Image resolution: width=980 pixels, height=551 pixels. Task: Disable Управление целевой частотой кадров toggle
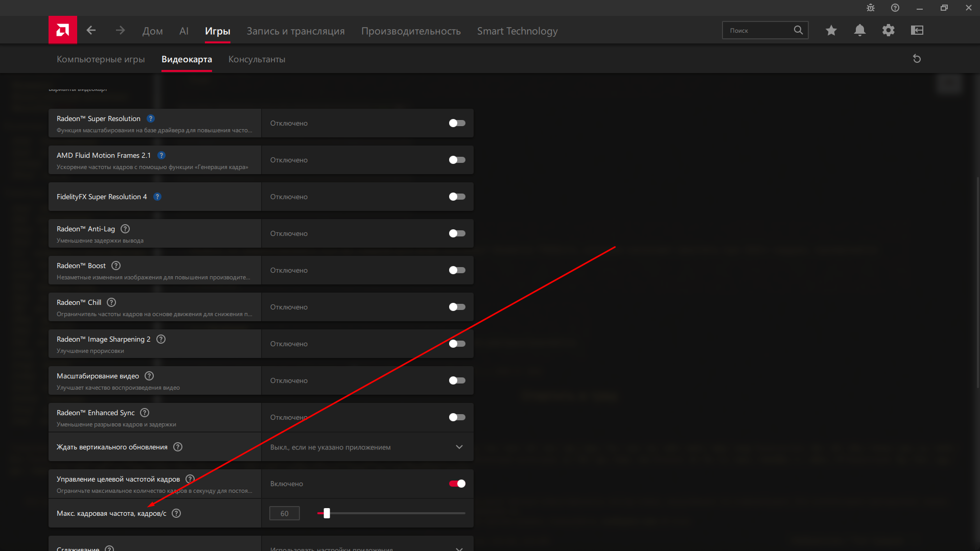[x=457, y=484]
